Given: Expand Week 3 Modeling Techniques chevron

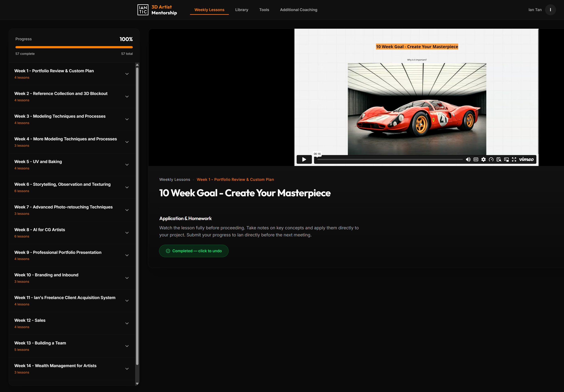Looking at the screenshot, I should click(127, 119).
